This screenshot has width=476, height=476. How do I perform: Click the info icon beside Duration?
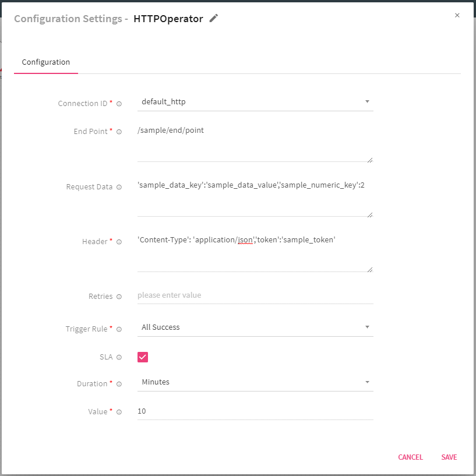[x=119, y=383]
